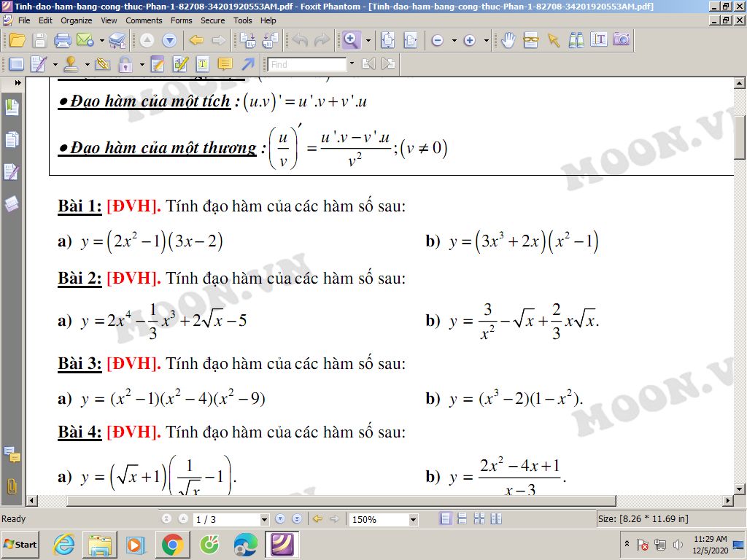Viewport: 747px width, 560px height.
Task: Click the plus Zoom In button
Action: click(x=470, y=41)
